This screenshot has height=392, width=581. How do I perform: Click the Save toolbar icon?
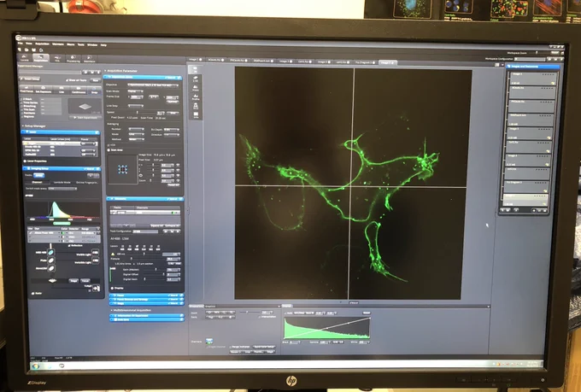(x=33, y=50)
